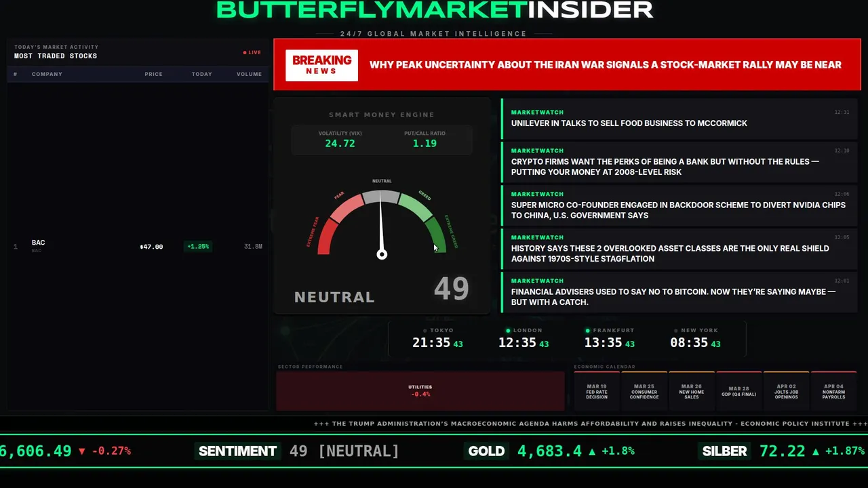Click the Put/Call Ratio 1.19 value
This screenshot has width=868, height=488.
[x=425, y=144]
